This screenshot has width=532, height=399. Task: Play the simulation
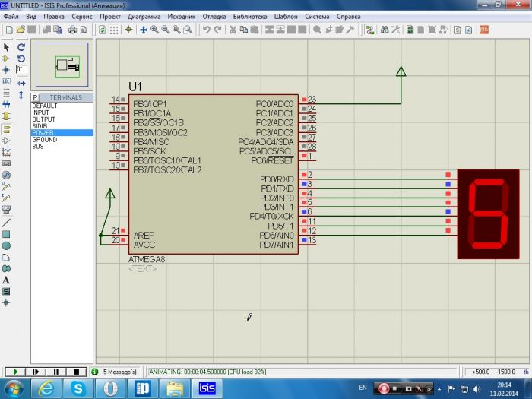[x=15, y=372]
